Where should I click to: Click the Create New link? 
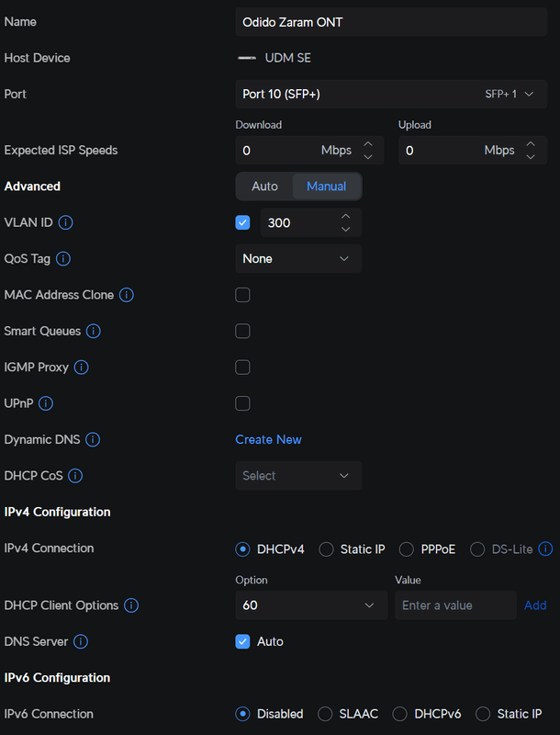(268, 440)
